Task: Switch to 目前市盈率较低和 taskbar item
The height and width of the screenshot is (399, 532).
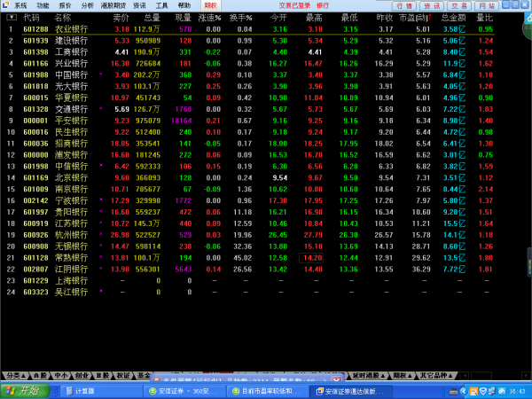Action: click(266, 391)
